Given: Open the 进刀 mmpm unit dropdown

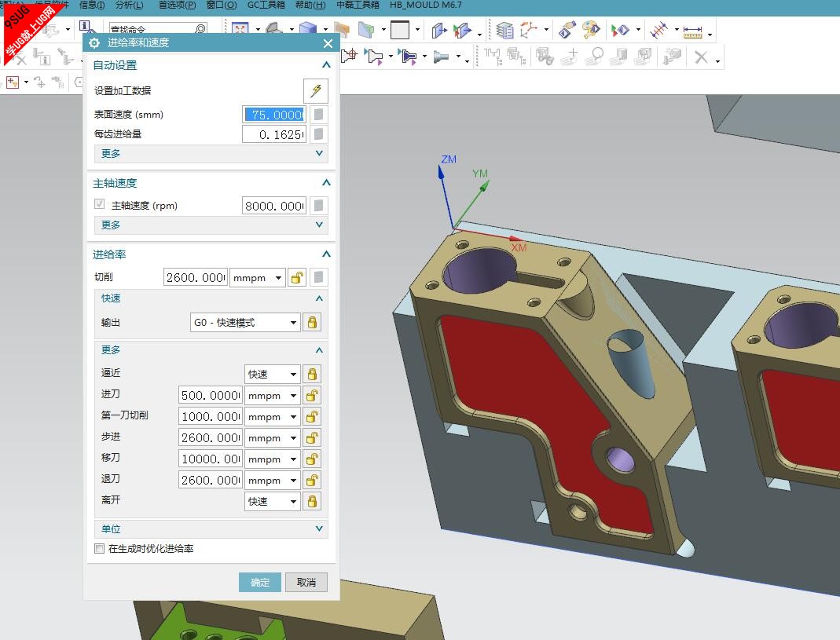Looking at the screenshot, I should pos(272,395).
